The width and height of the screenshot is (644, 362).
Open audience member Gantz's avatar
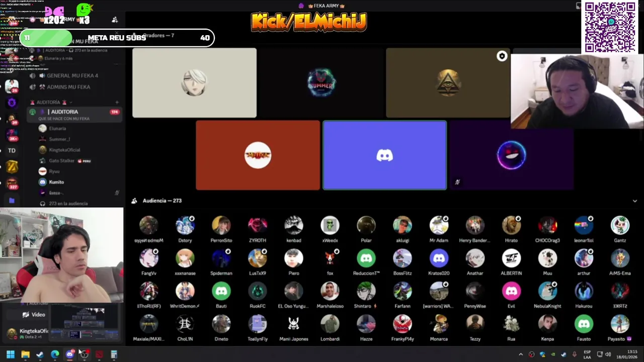tap(620, 226)
